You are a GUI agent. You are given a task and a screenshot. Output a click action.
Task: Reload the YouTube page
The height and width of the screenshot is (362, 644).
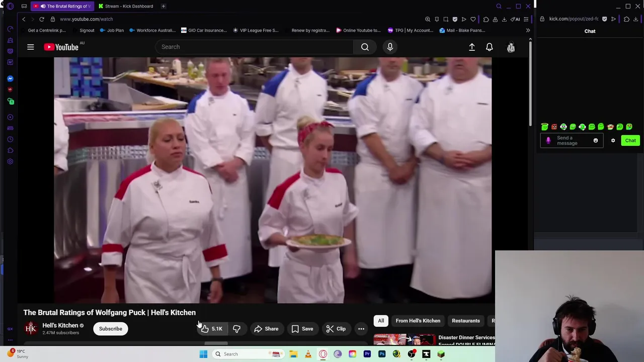[42, 19]
